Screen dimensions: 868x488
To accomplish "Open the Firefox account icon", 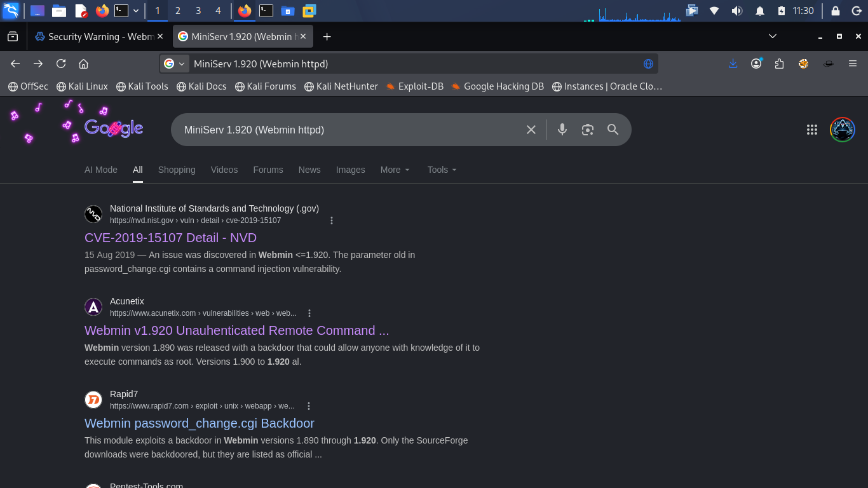I will 756,64.
